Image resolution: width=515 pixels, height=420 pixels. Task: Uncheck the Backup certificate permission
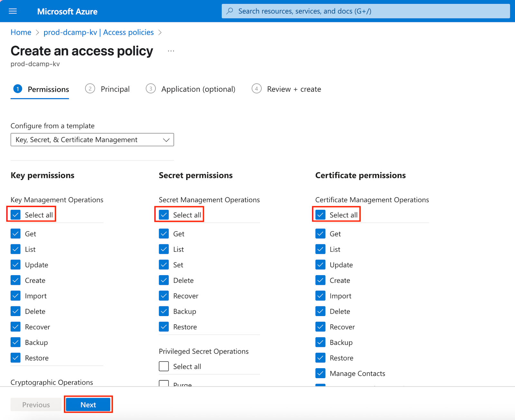[x=320, y=342]
